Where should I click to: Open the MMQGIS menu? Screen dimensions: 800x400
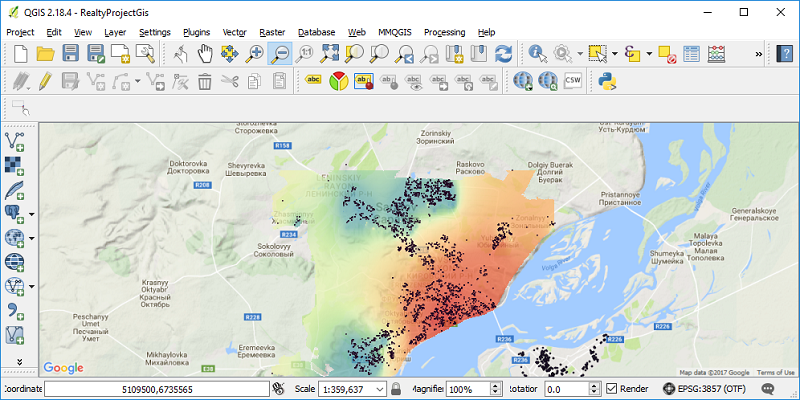pyautogui.click(x=395, y=32)
